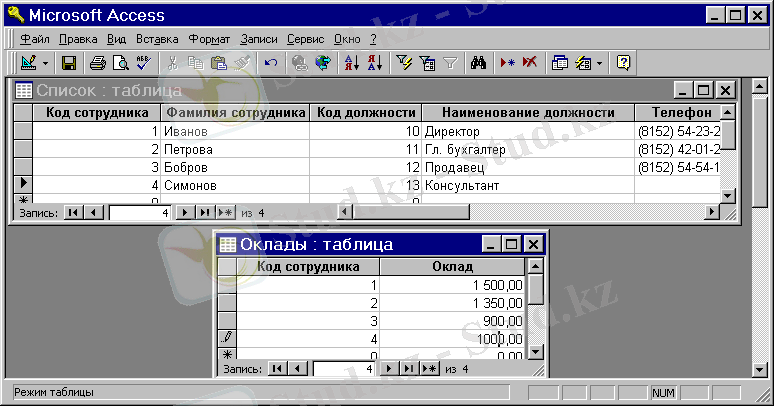The width and height of the screenshot is (774, 406).
Task: Open Office Assistant help icon
Action: [x=623, y=63]
